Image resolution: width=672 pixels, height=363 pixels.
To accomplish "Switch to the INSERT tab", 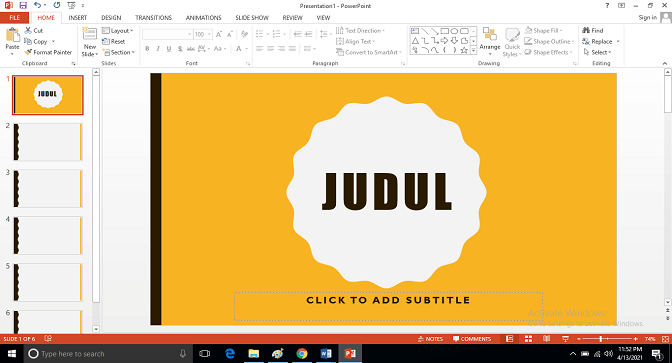I will click(x=78, y=18).
